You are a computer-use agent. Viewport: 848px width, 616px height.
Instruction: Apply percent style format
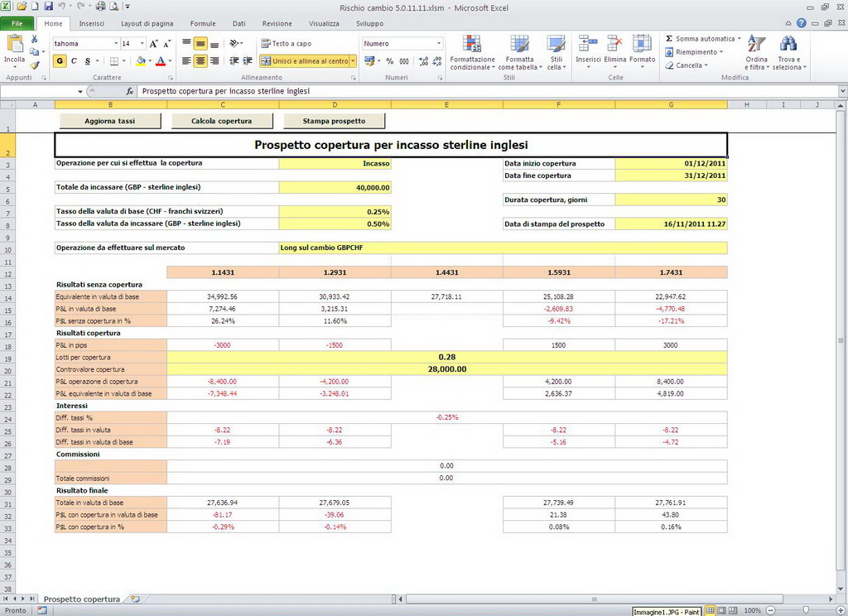click(390, 61)
